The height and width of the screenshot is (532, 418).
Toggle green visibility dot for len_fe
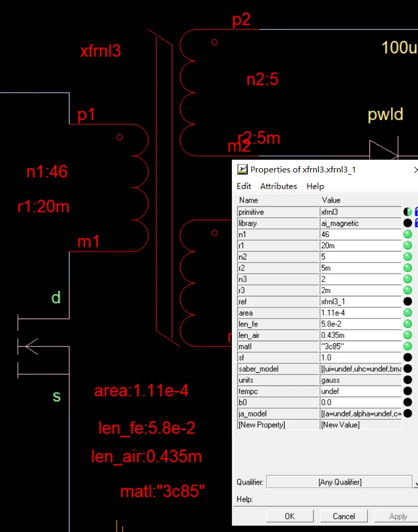point(407,324)
